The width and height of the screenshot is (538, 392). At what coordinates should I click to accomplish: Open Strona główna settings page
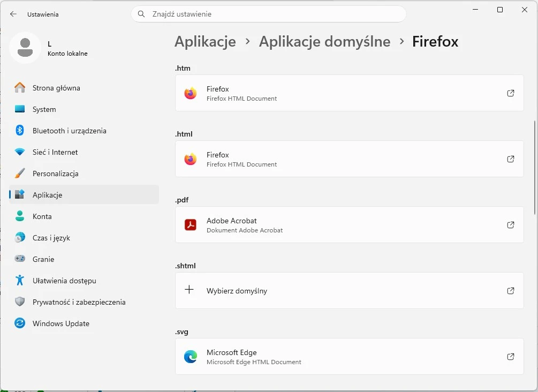[84, 88]
